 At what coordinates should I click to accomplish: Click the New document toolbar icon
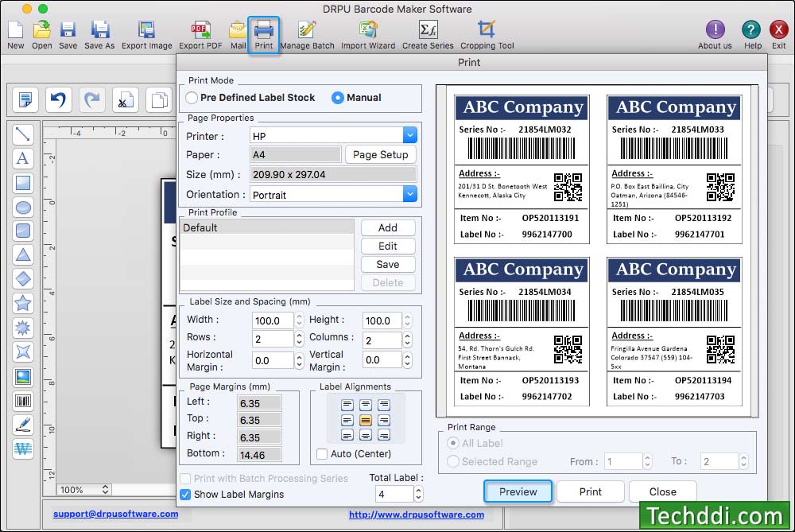tap(15, 34)
